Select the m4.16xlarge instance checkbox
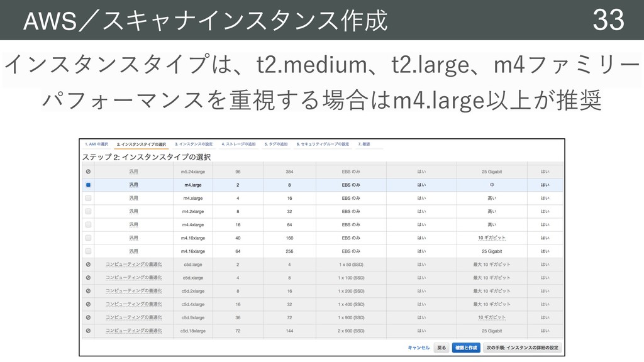Screen dimensions: 644x362 pyautogui.click(x=88, y=251)
